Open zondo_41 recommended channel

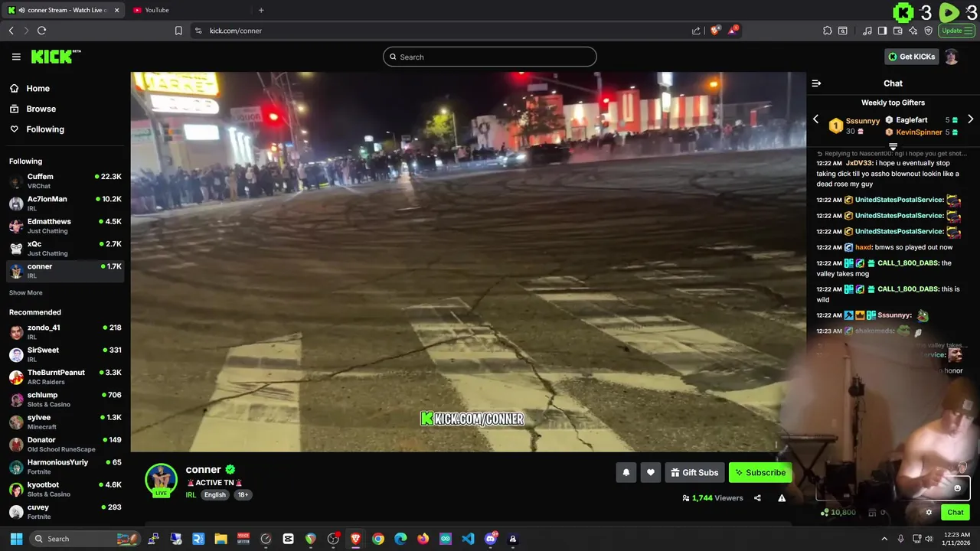[65, 331]
